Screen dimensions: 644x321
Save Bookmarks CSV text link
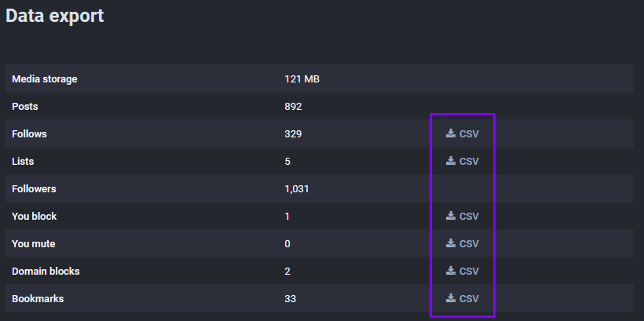(469, 299)
